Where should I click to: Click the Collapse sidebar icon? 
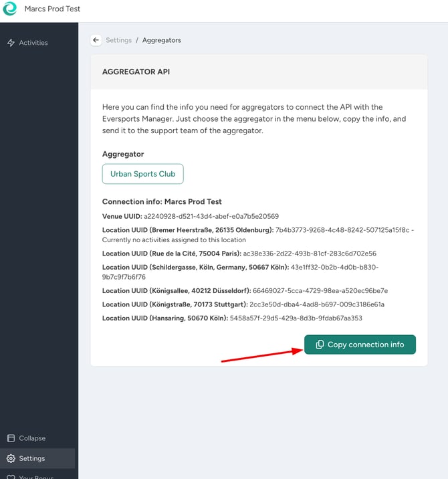point(11,438)
